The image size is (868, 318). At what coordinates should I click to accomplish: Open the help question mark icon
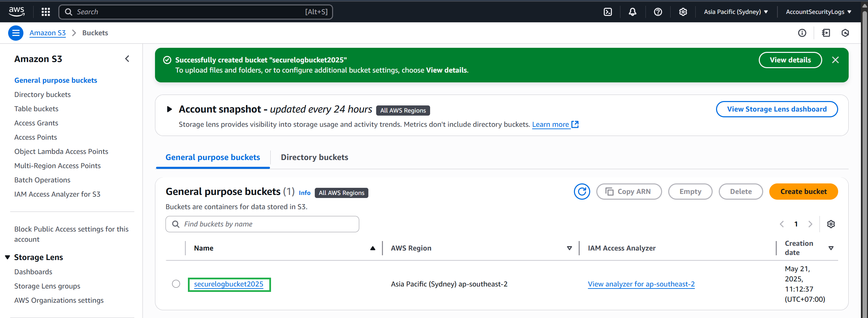tap(658, 12)
